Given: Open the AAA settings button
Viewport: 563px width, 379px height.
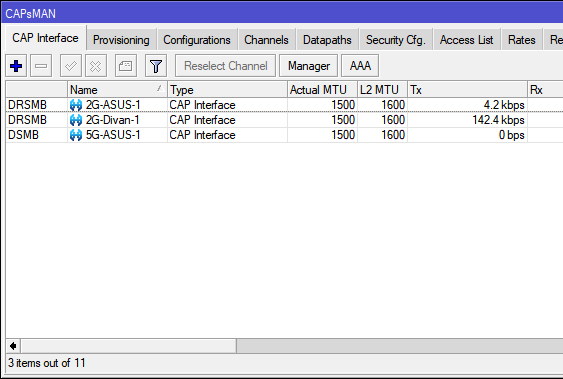Looking at the screenshot, I should click(x=360, y=66).
